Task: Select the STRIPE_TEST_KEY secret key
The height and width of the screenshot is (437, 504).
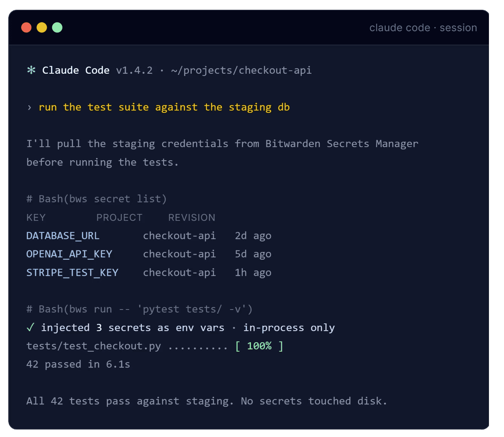Action: [x=72, y=273]
